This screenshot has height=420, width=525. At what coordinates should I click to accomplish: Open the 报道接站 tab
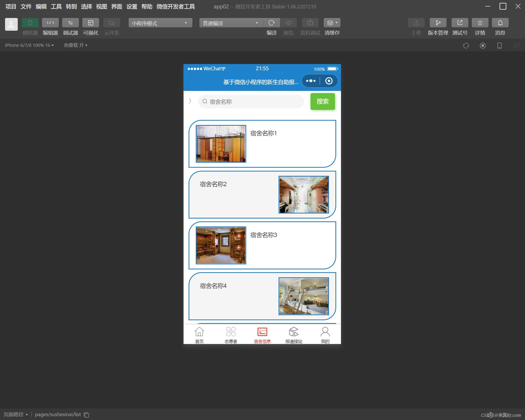click(294, 335)
